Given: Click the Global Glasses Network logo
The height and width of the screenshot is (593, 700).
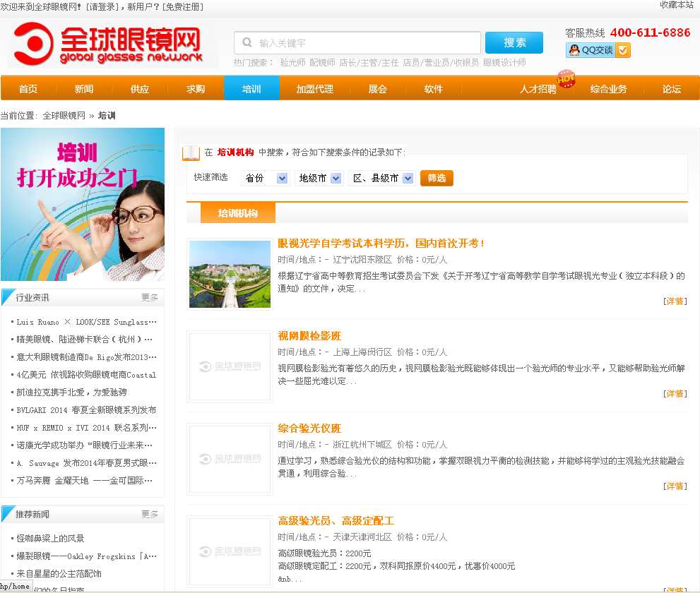Looking at the screenshot, I should pyautogui.click(x=109, y=44).
